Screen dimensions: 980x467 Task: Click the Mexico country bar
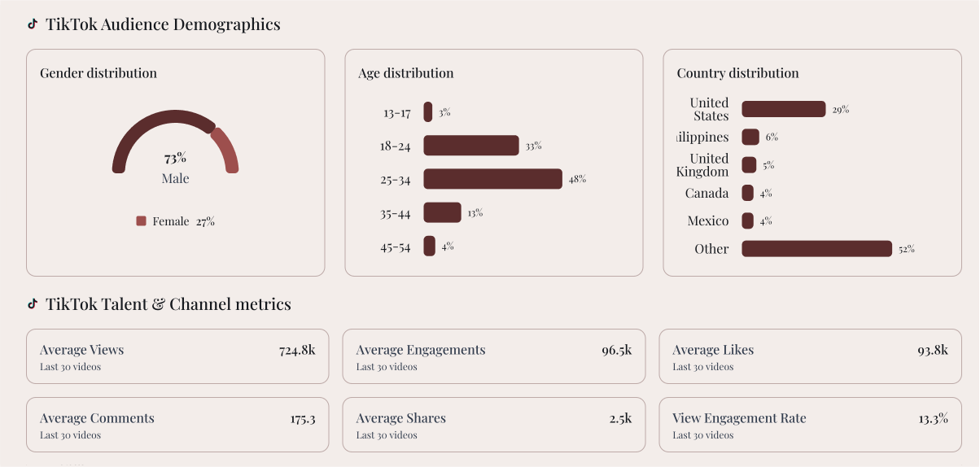tap(747, 220)
